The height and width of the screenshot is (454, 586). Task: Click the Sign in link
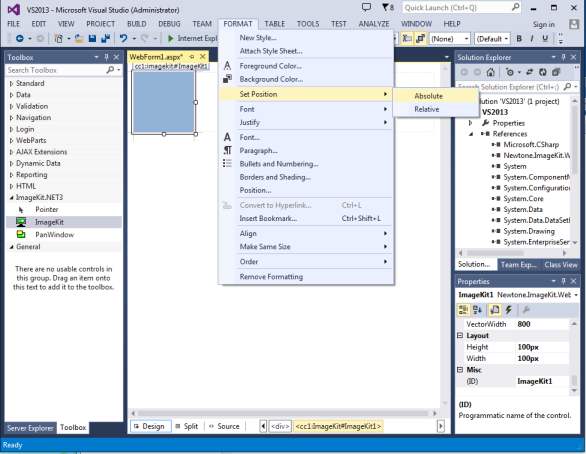click(544, 25)
